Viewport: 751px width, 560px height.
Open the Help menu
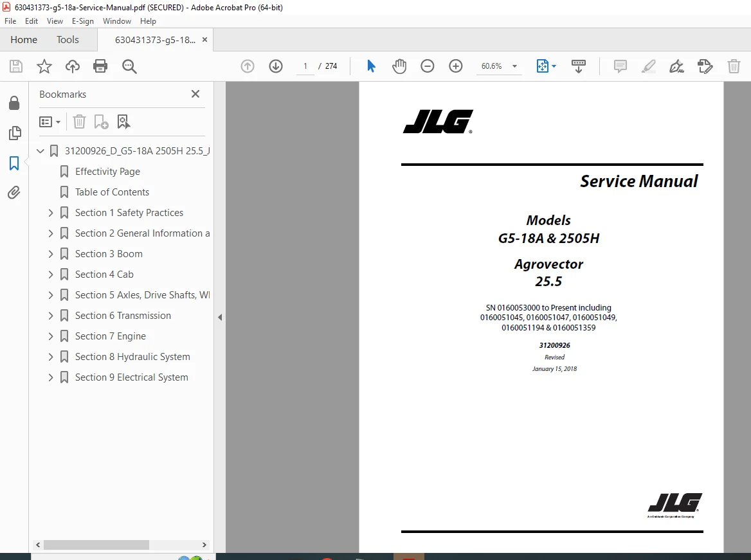click(x=148, y=21)
